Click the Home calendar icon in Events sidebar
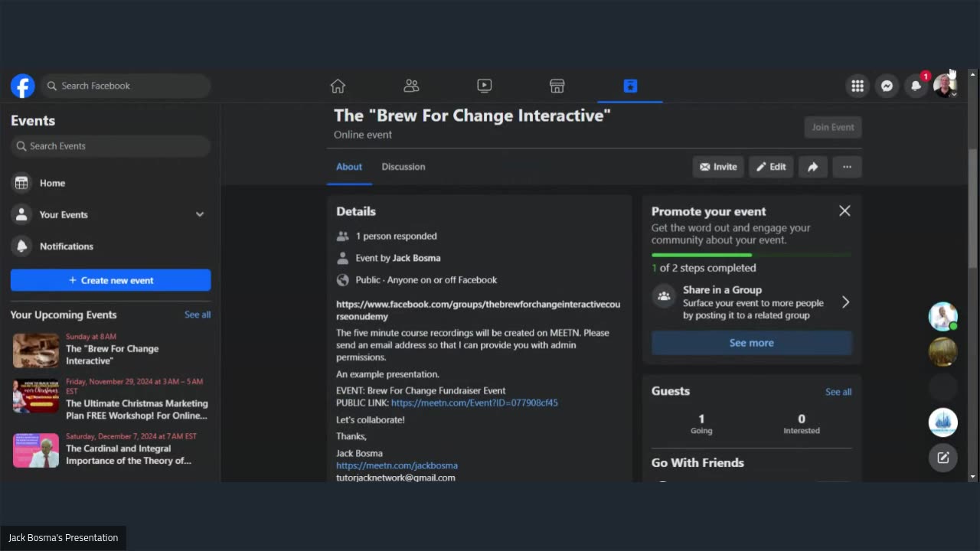The image size is (980, 551). [x=21, y=183]
